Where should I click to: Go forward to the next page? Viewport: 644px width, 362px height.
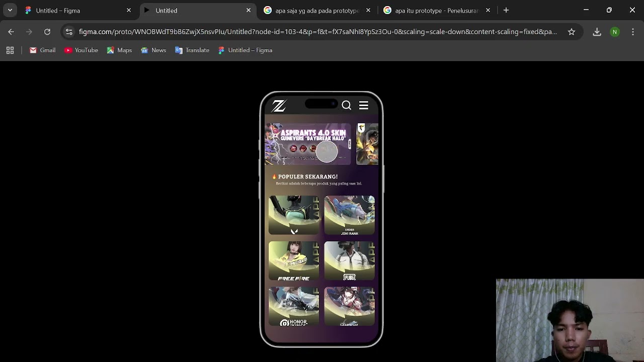tap(29, 32)
